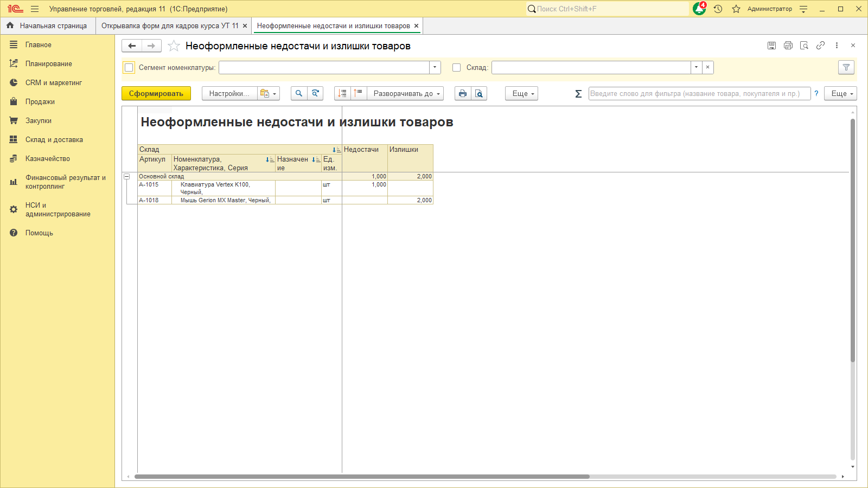Open the Еще menu near print buttons
The width and height of the screenshot is (868, 488).
click(521, 93)
